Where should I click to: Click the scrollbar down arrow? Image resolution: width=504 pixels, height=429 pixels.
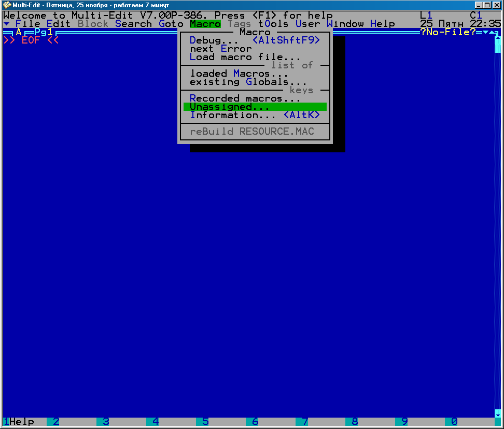[498, 413]
